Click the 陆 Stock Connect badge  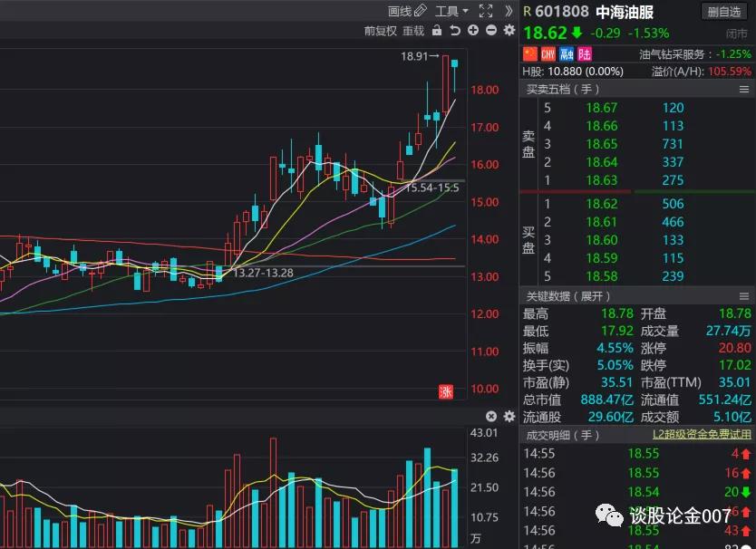[x=585, y=53]
